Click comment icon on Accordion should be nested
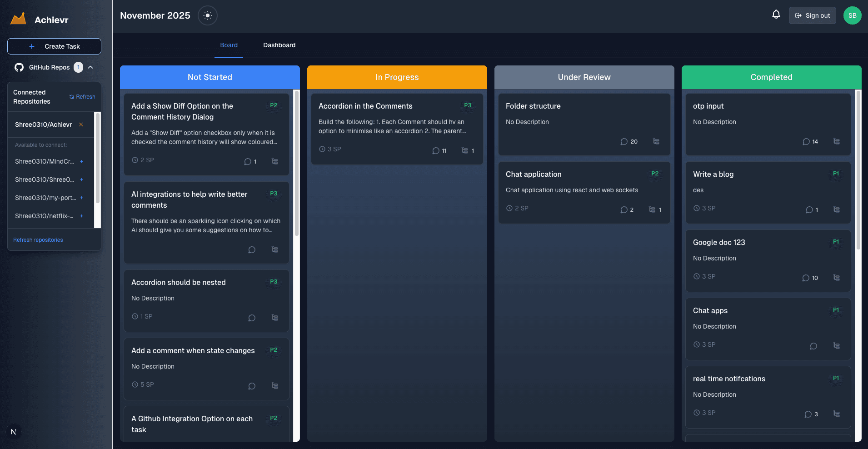 coord(252,318)
